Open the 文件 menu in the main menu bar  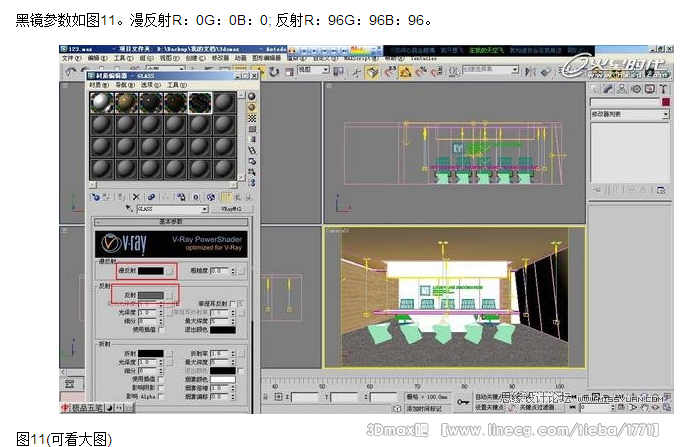[x=71, y=58]
